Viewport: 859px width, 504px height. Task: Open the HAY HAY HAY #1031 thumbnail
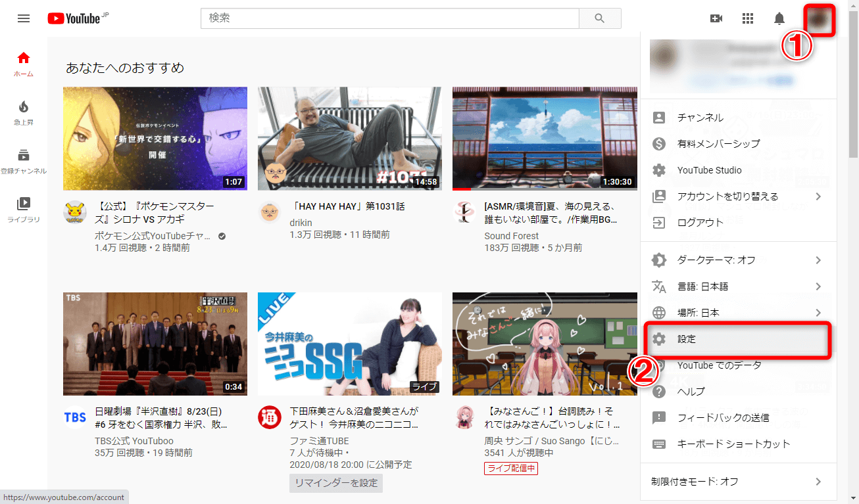(350, 139)
